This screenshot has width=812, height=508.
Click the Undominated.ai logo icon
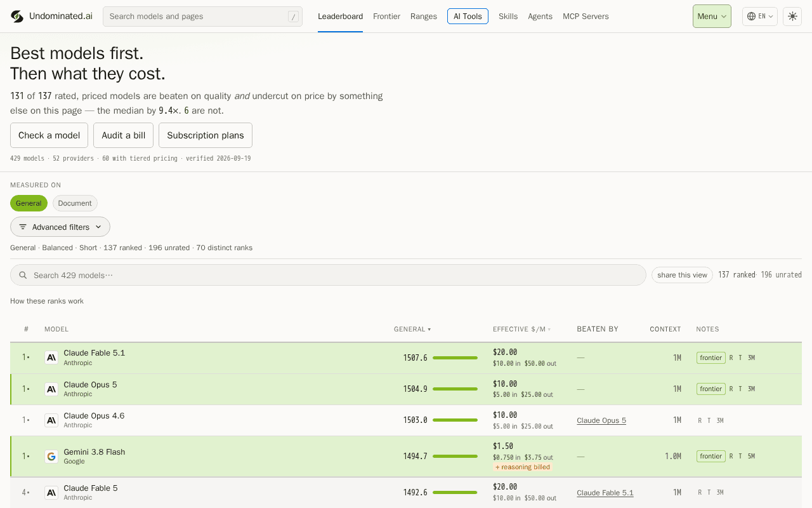[17, 17]
